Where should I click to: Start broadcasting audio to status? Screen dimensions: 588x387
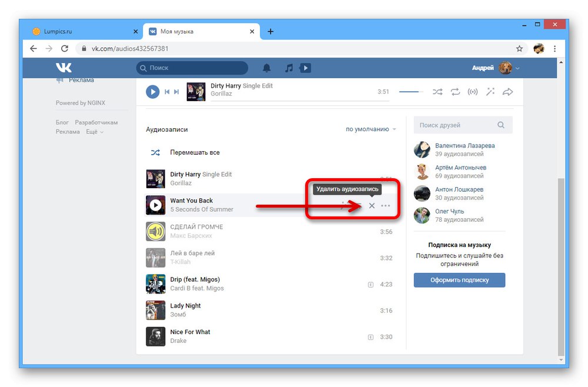click(473, 92)
